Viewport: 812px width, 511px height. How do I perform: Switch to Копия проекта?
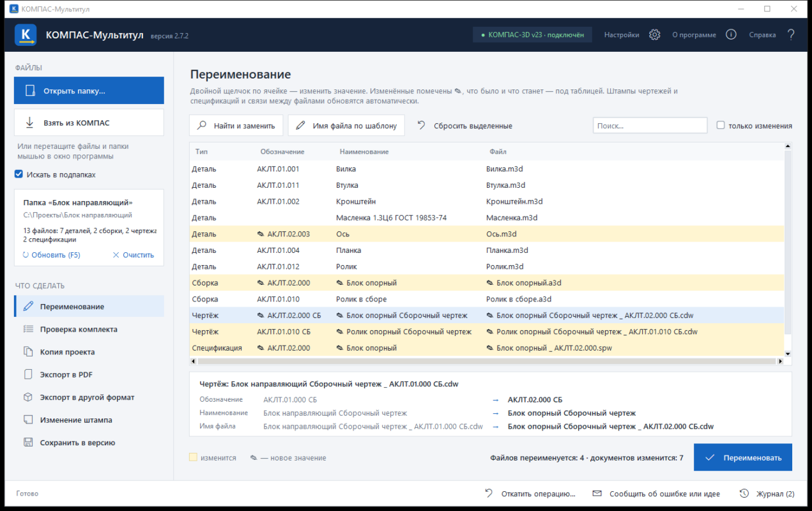(89, 352)
